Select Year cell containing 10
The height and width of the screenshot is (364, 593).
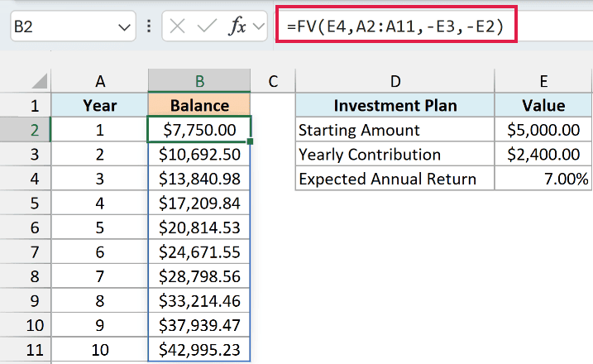click(x=100, y=349)
